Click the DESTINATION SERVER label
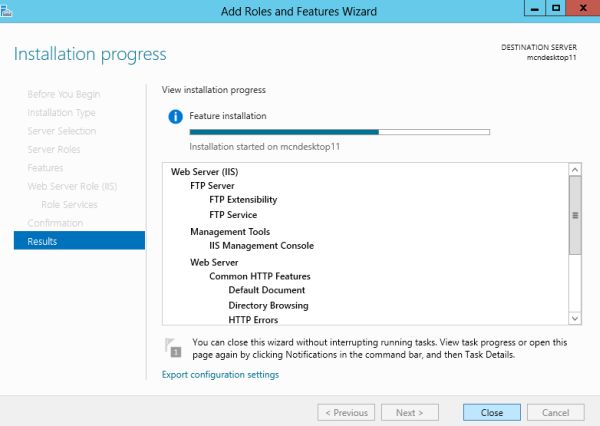Image resolution: width=600 pixels, height=426 pixels. point(539,47)
